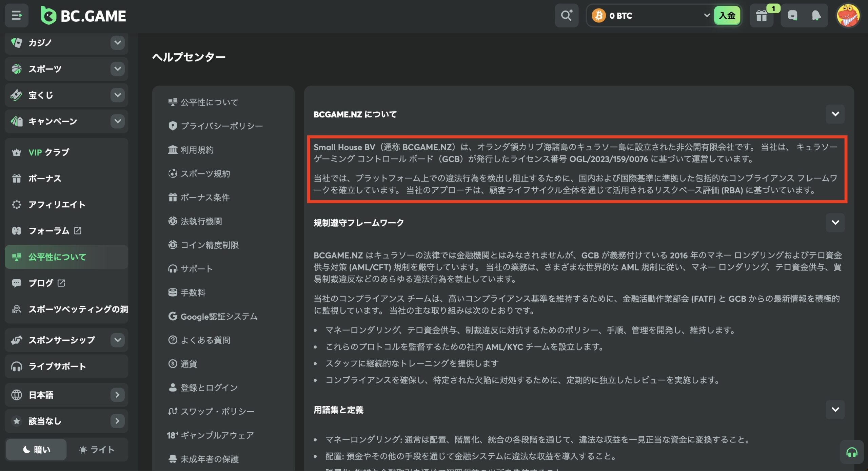
Task: Open the キャンペーン sidebar item
Action: pos(66,121)
